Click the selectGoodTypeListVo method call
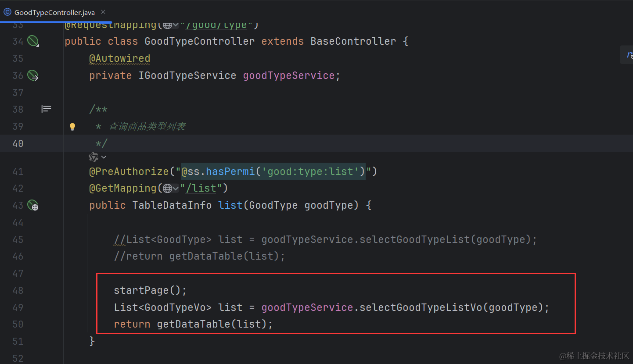 421,307
